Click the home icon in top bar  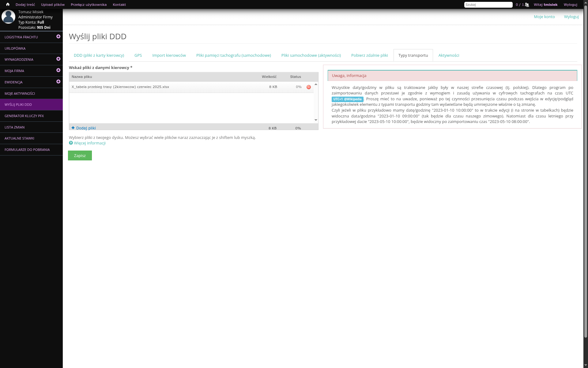tap(8, 5)
